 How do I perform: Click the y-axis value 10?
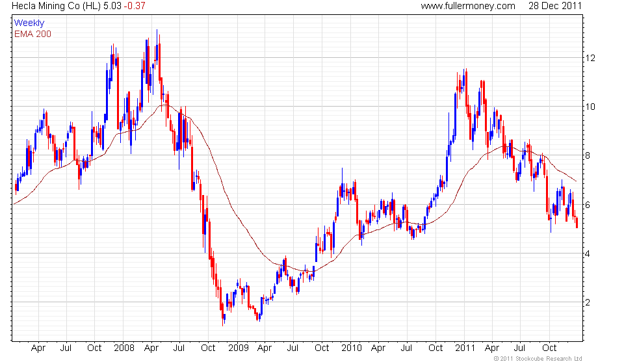click(590, 107)
